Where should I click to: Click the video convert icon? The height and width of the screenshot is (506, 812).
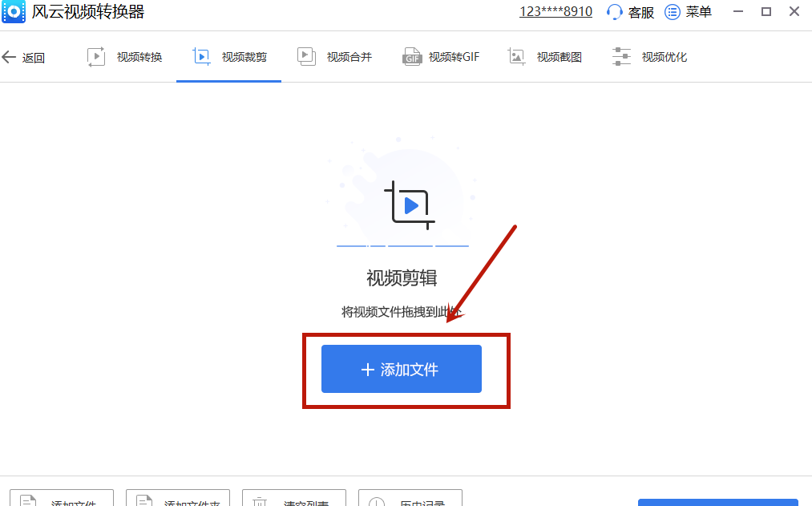click(x=96, y=57)
